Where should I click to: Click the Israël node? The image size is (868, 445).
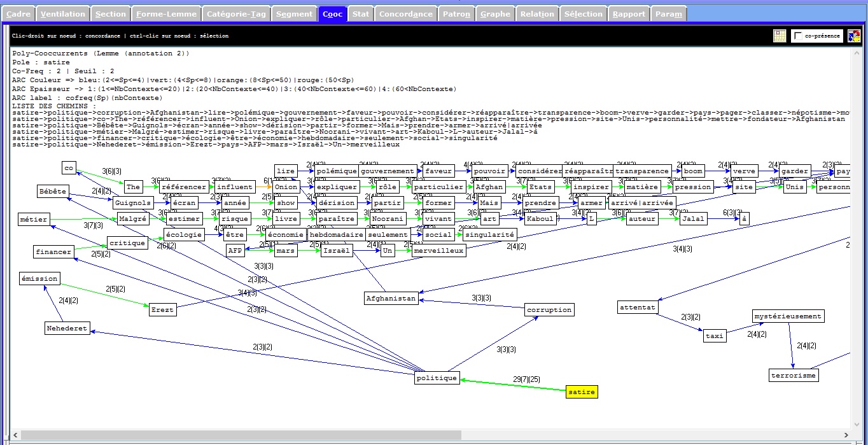click(x=337, y=251)
